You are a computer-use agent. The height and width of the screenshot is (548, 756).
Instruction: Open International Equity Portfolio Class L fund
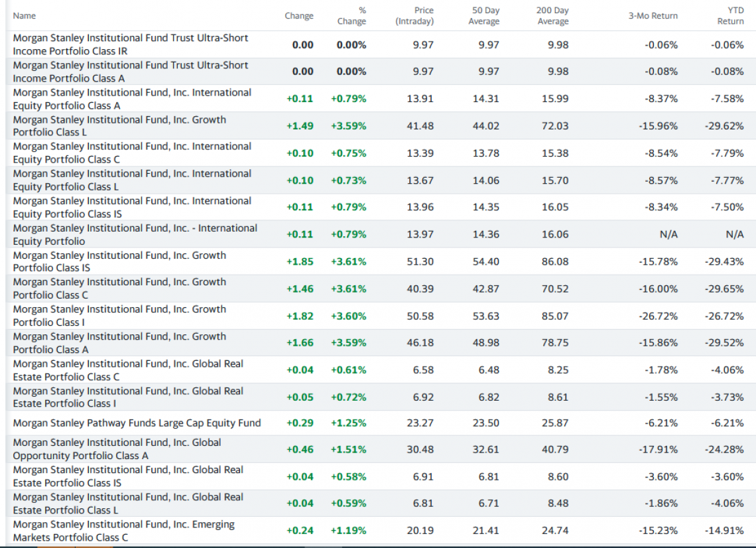(x=132, y=180)
